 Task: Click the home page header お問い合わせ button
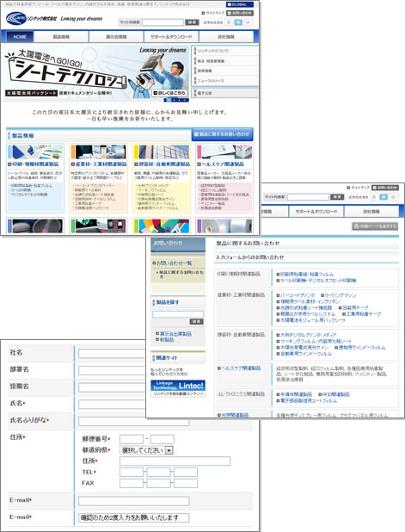pyautogui.click(x=240, y=13)
